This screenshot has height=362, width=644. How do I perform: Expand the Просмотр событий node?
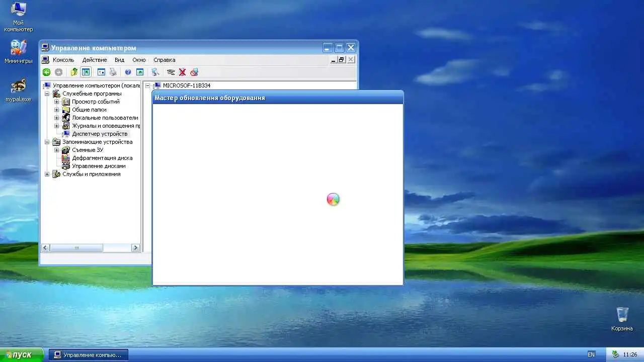click(x=56, y=102)
